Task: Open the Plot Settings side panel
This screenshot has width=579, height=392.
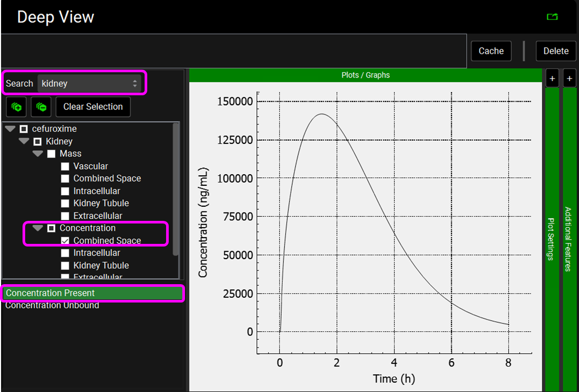Action: [552, 239]
